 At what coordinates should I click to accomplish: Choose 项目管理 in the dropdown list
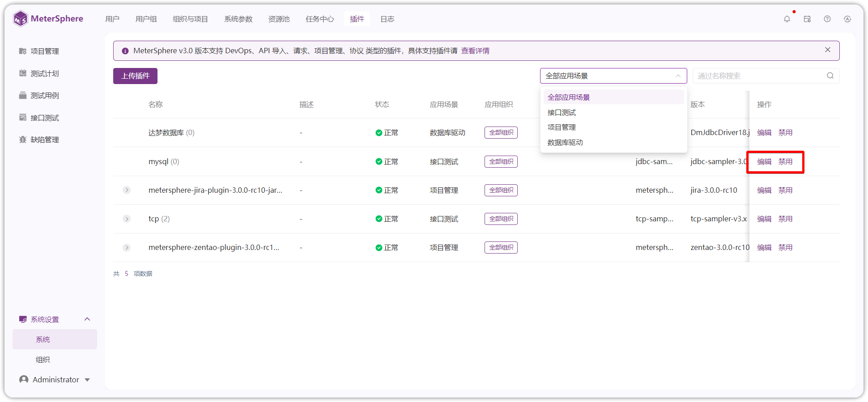[x=613, y=127]
